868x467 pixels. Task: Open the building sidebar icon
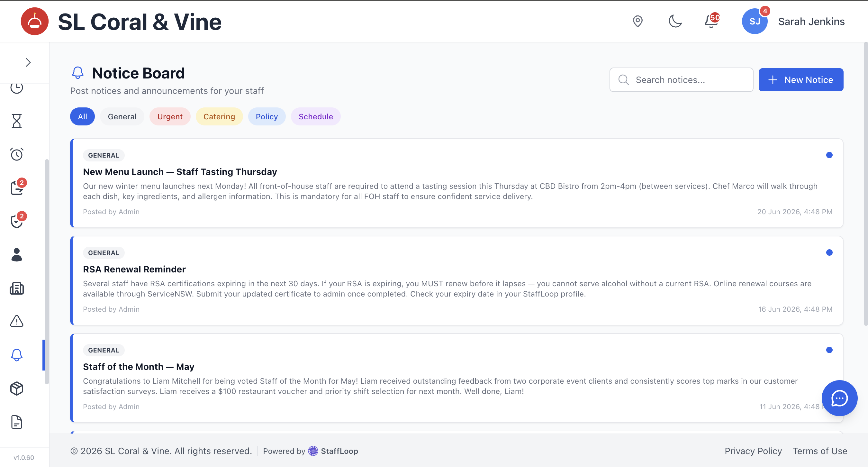click(16, 288)
